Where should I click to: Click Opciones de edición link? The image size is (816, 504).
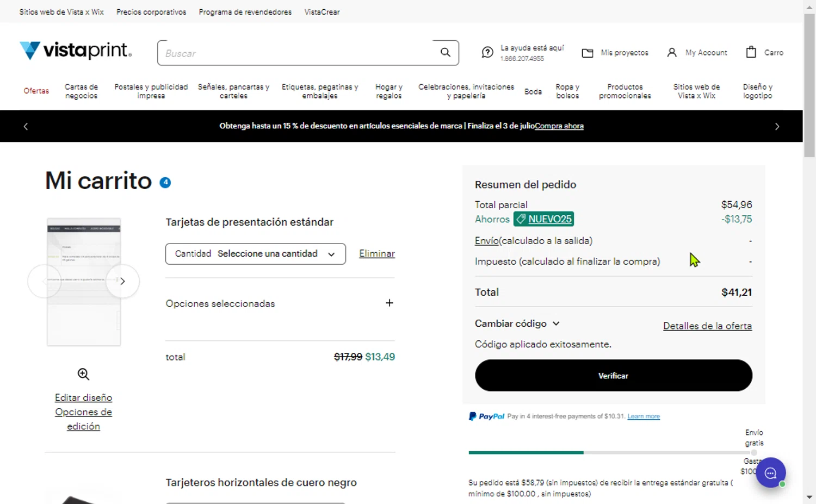coord(83,419)
